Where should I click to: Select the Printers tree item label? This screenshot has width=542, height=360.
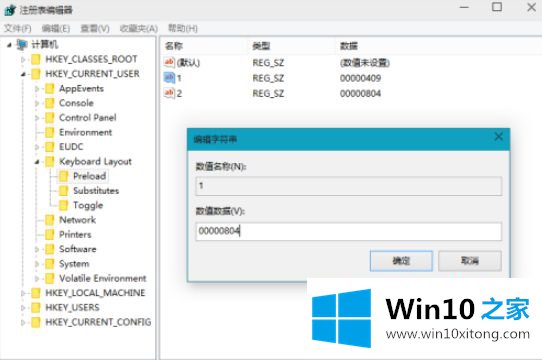coord(75,234)
